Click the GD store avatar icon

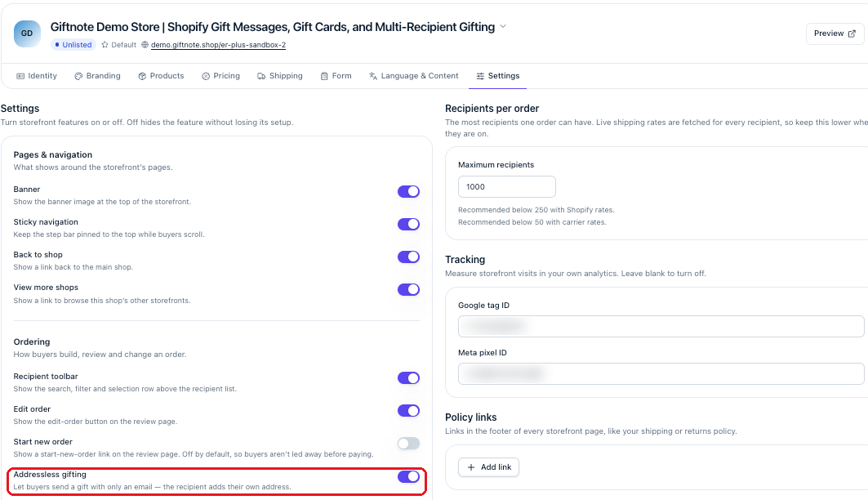tap(27, 33)
